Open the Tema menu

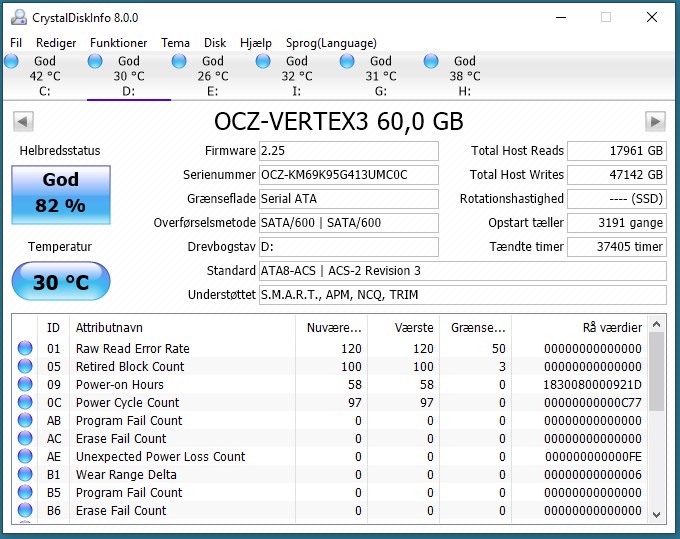(x=175, y=43)
